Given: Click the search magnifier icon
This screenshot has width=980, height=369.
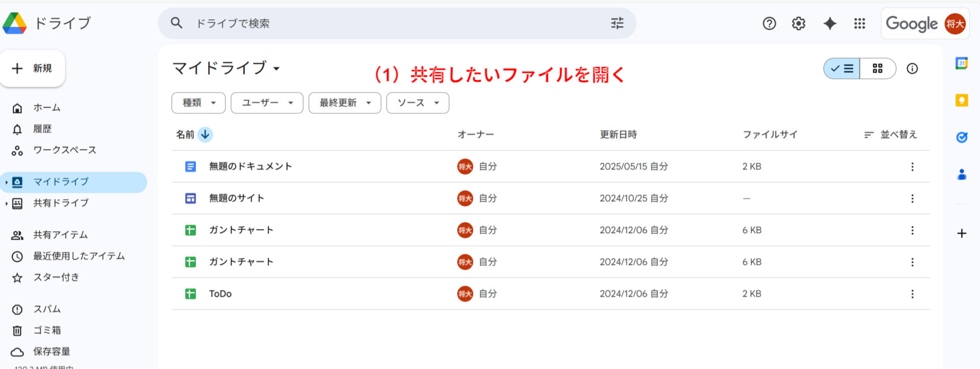Looking at the screenshot, I should (x=177, y=23).
